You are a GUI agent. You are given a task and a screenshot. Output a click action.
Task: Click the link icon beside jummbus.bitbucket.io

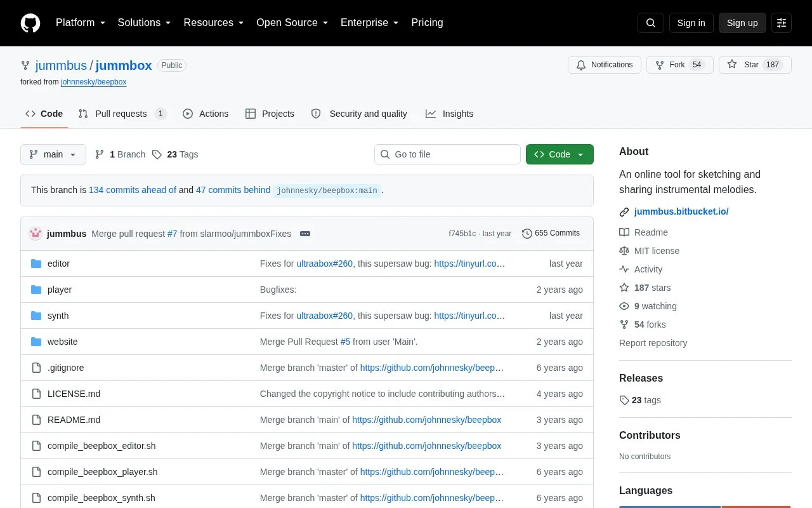coord(624,212)
